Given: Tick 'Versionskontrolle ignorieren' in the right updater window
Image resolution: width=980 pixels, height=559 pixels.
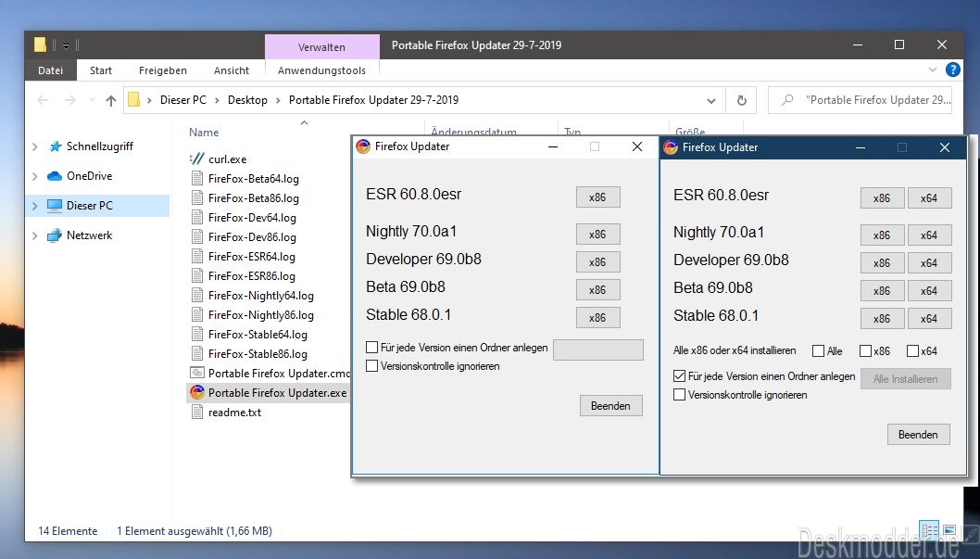Looking at the screenshot, I should [x=679, y=395].
